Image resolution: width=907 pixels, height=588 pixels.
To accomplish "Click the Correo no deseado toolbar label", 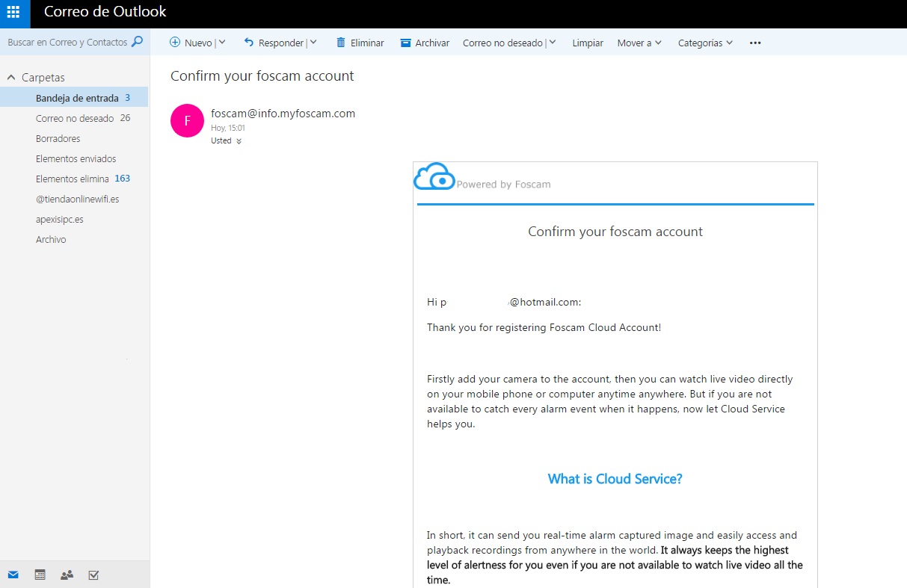I will [x=502, y=43].
